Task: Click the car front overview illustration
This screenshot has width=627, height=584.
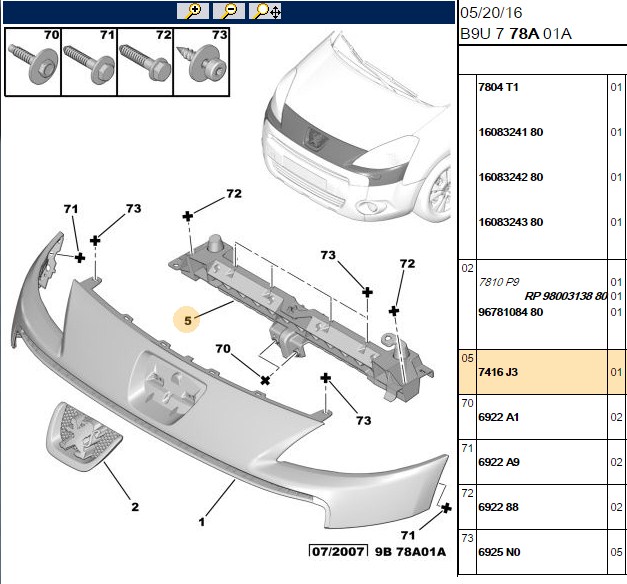Action: coord(356,126)
